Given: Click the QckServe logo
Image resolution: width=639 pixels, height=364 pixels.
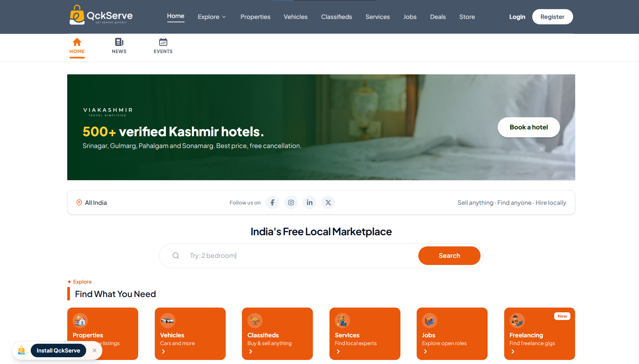Looking at the screenshot, I should click(101, 15).
